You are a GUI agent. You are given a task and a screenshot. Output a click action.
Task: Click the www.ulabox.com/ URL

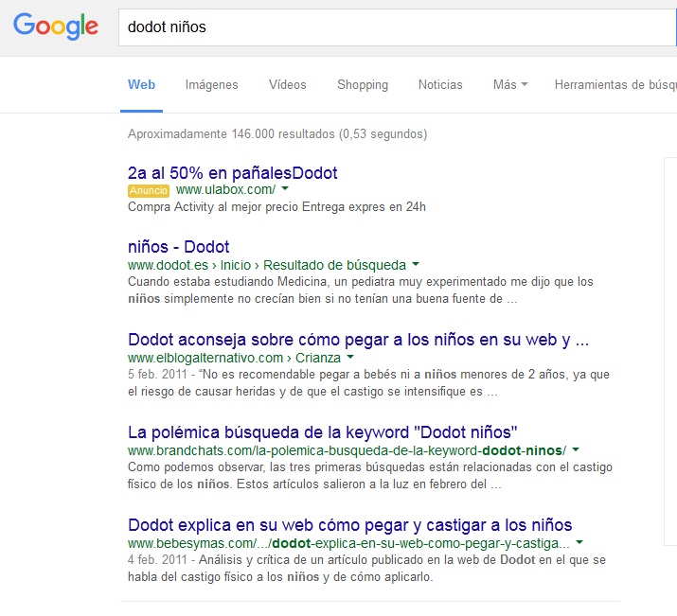225,189
